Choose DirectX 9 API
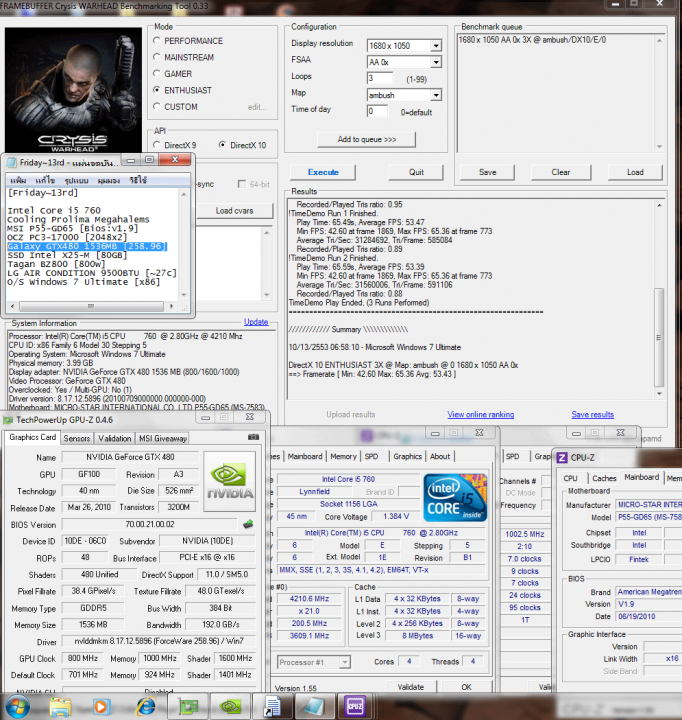This screenshot has height=720, width=682. (157, 145)
